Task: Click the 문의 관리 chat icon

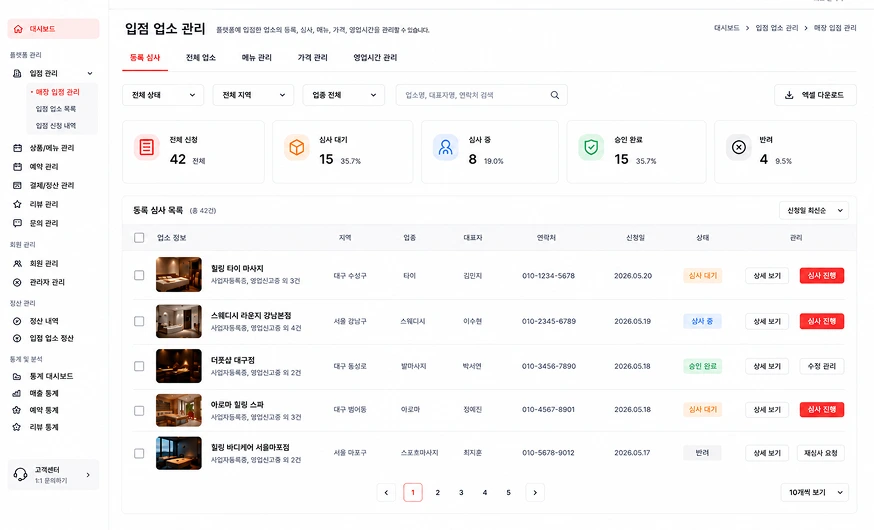Action: tap(17, 223)
